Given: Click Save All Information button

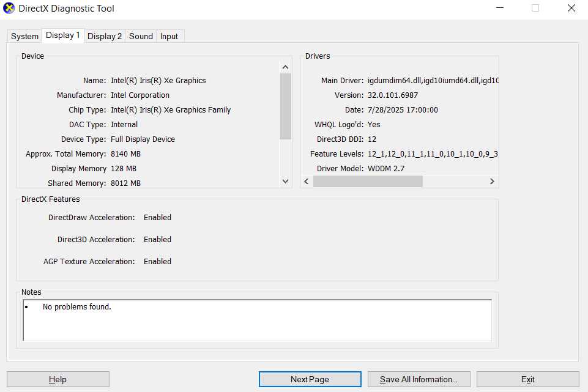Looking at the screenshot, I should pyautogui.click(x=419, y=379).
